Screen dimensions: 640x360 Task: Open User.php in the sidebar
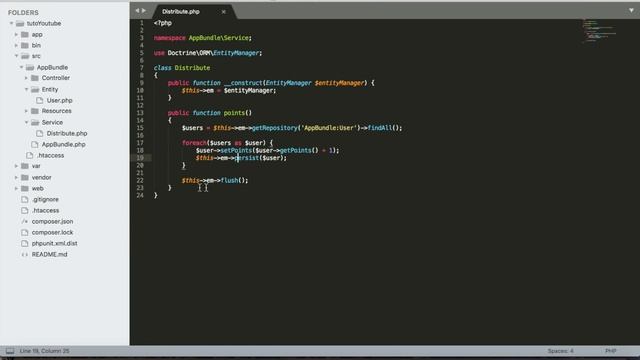pyautogui.click(x=59, y=100)
